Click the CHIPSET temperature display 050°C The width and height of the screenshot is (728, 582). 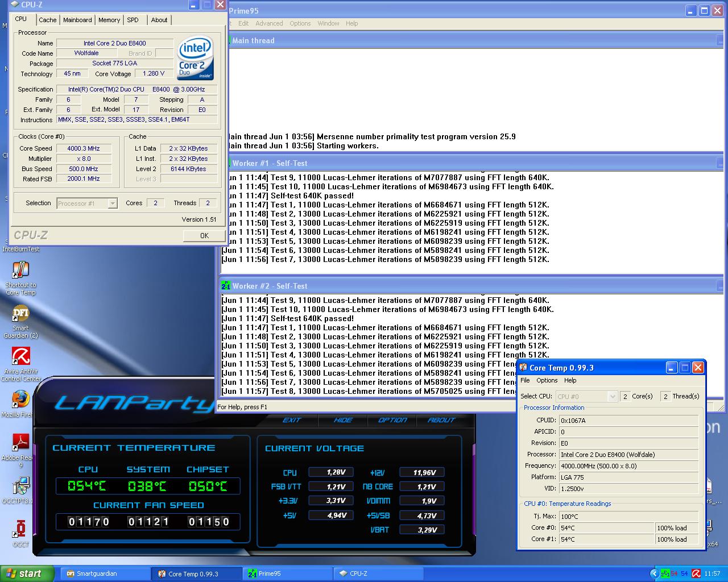(x=208, y=486)
